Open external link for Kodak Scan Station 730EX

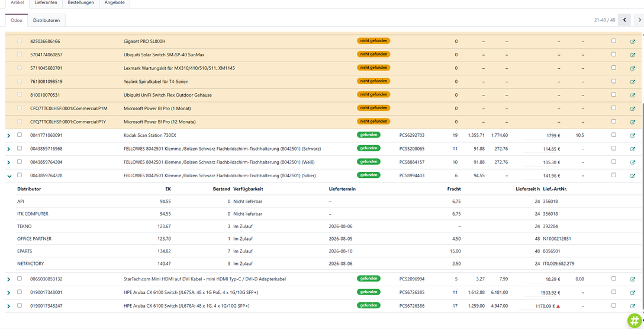coord(633,135)
